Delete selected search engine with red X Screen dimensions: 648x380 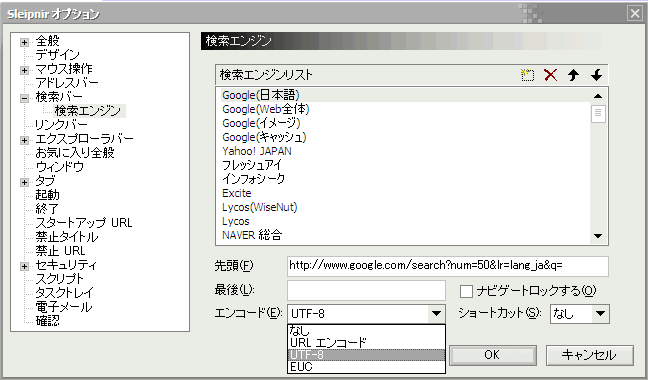pos(550,75)
